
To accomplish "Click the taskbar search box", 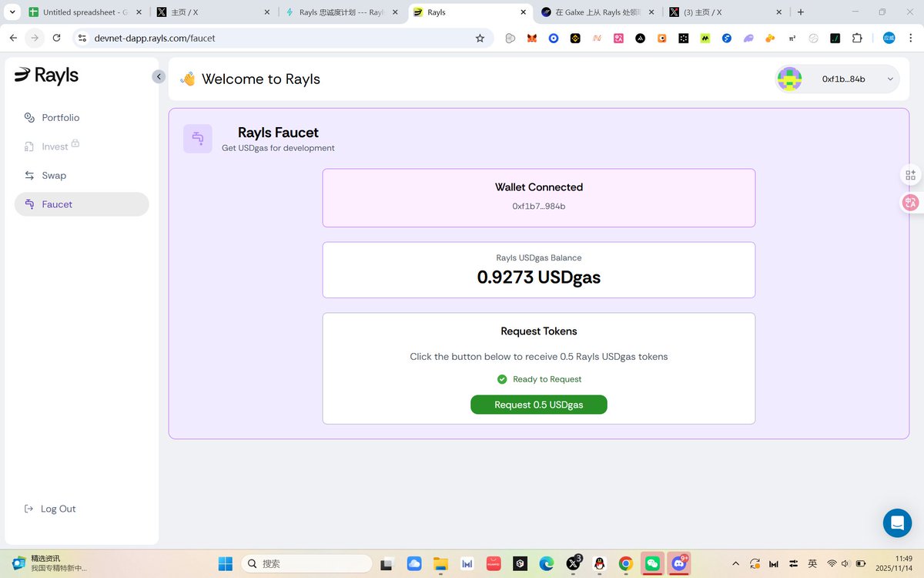I will [x=307, y=564].
